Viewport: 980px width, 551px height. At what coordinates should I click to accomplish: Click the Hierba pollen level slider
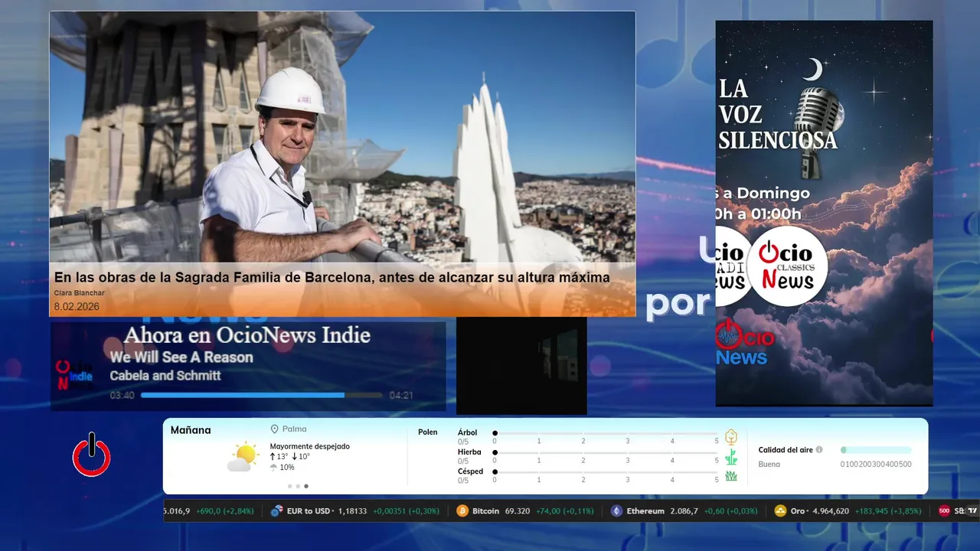606,453
